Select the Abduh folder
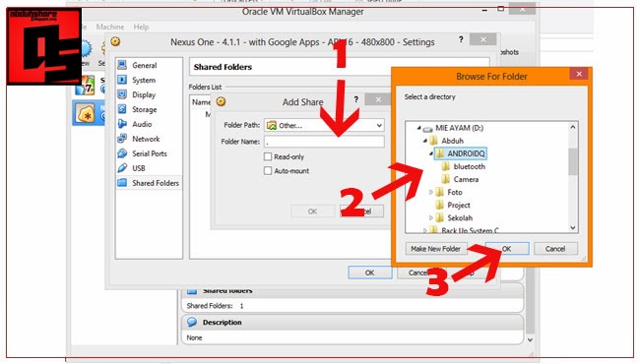 pos(452,141)
